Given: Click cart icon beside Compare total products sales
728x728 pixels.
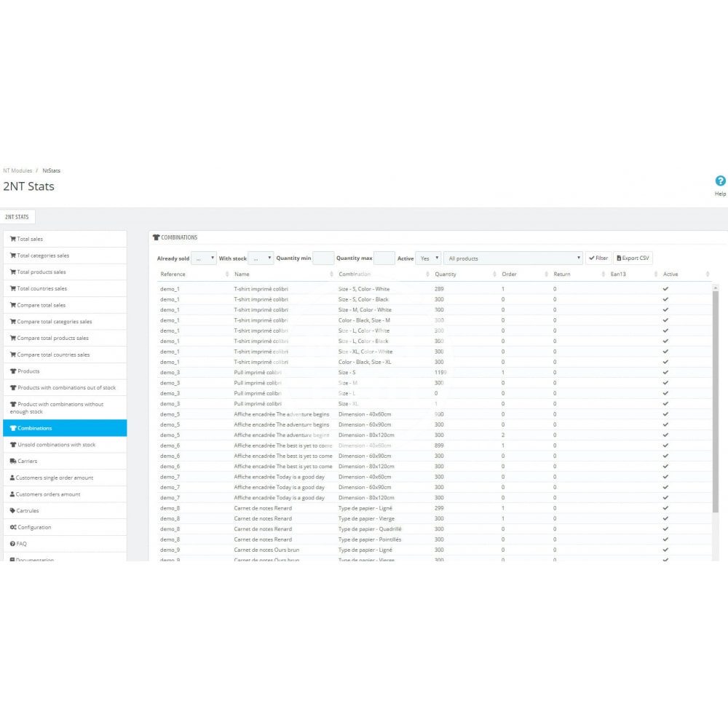Looking at the screenshot, I should click(13, 338).
